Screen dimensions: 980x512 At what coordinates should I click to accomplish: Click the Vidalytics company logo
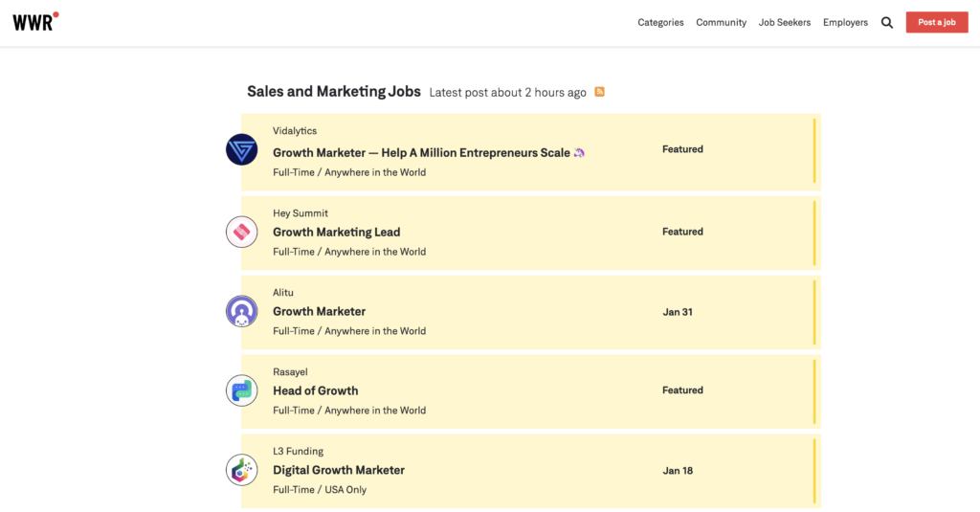242,149
